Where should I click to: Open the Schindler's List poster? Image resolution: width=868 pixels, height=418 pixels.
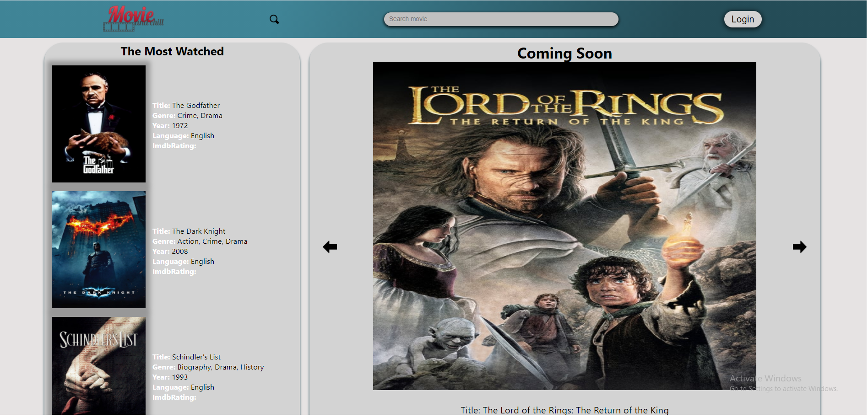[x=98, y=366]
